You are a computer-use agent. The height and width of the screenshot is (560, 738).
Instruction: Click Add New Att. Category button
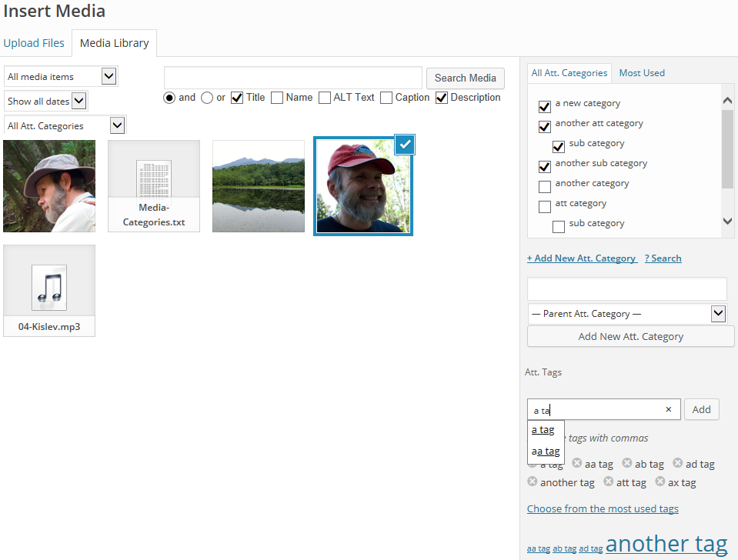click(631, 336)
